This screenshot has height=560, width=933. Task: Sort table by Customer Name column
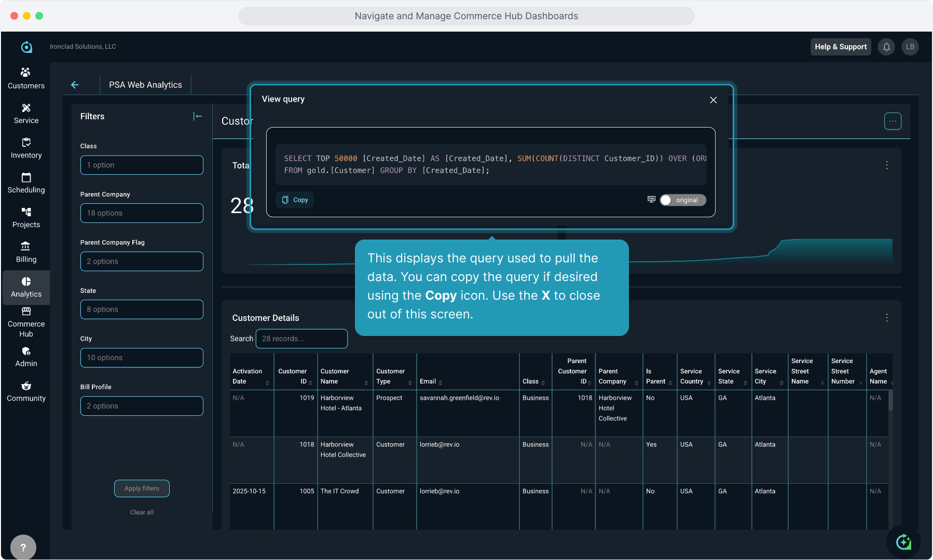[x=365, y=383]
